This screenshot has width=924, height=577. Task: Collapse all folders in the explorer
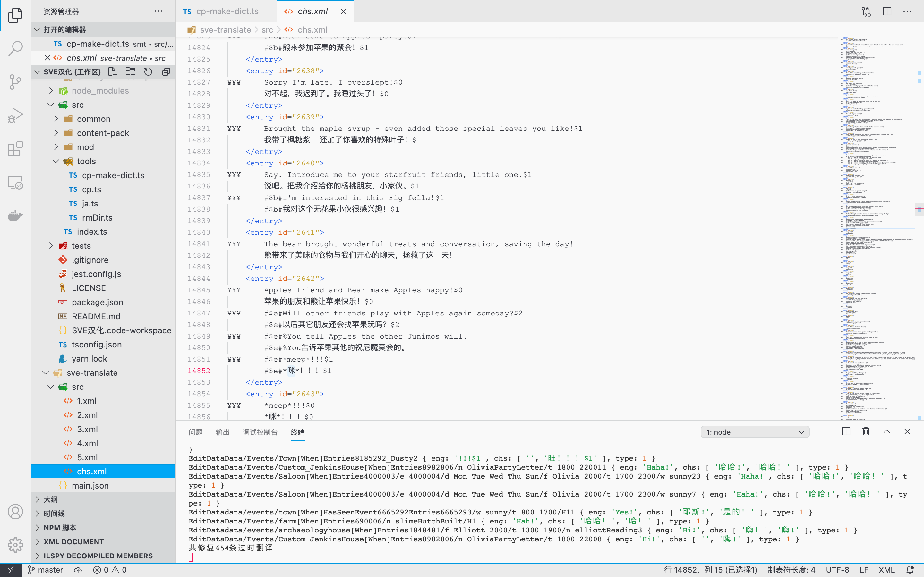166,72
